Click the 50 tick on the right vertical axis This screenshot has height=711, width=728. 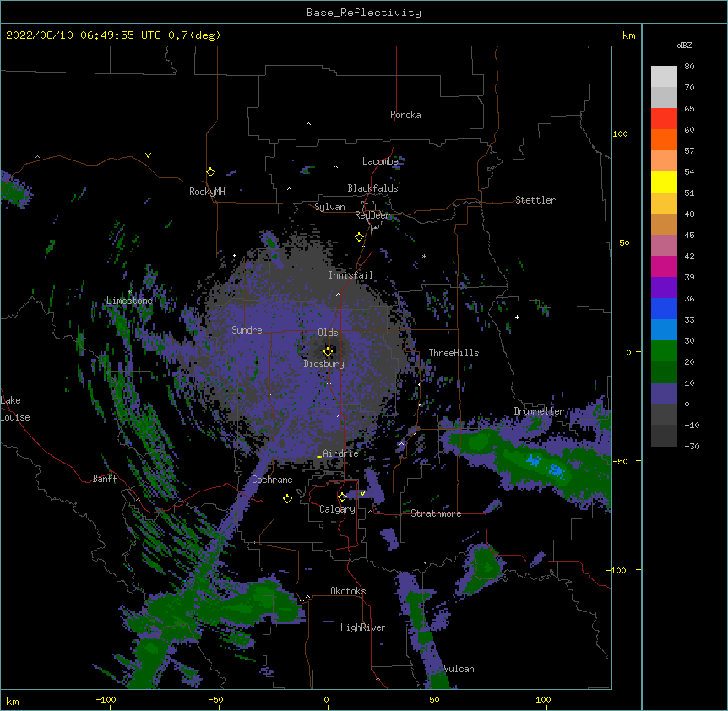(x=624, y=242)
